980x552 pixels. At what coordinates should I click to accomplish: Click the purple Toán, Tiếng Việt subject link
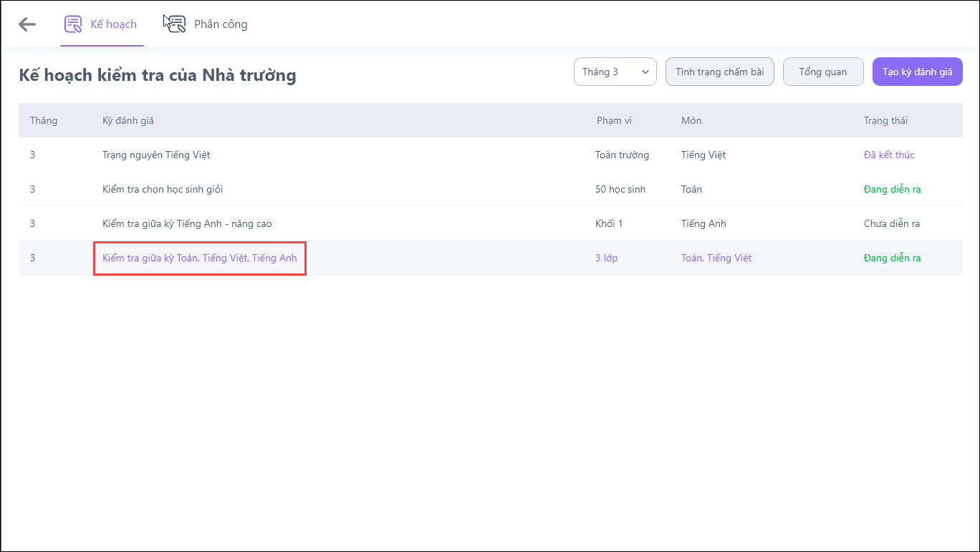(x=716, y=258)
